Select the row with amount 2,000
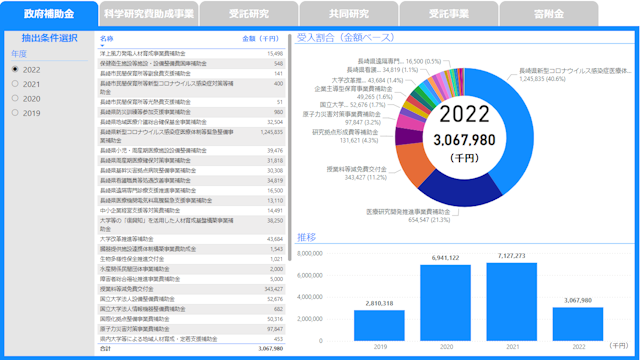 pyautogui.click(x=191, y=269)
